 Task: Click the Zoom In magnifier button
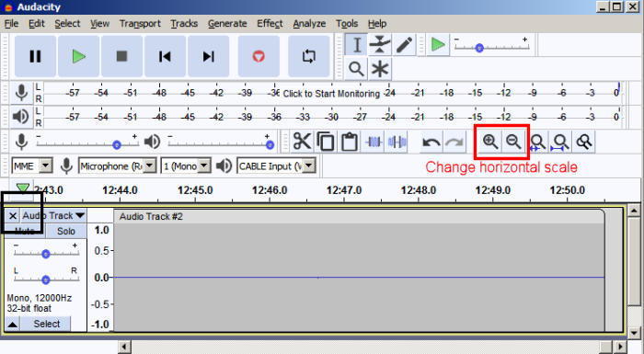pyautogui.click(x=490, y=142)
